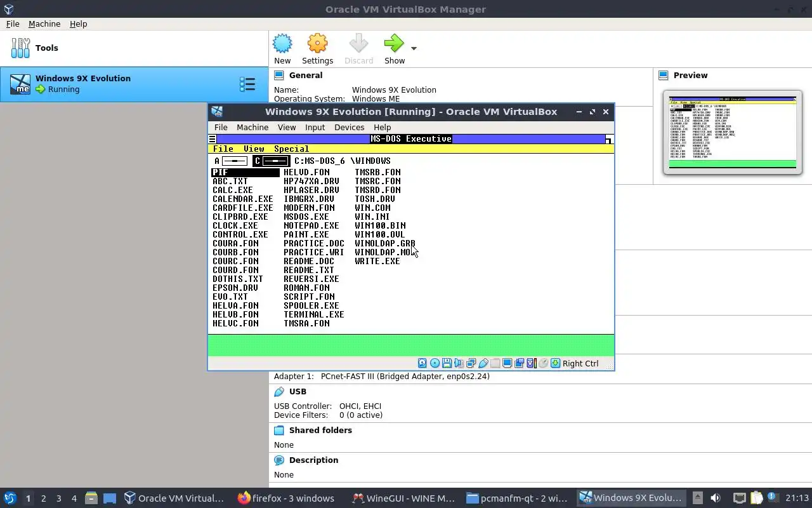
Task: Click mouse integration indicator in VM status bar
Action: pyautogui.click(x=543, y=363)
